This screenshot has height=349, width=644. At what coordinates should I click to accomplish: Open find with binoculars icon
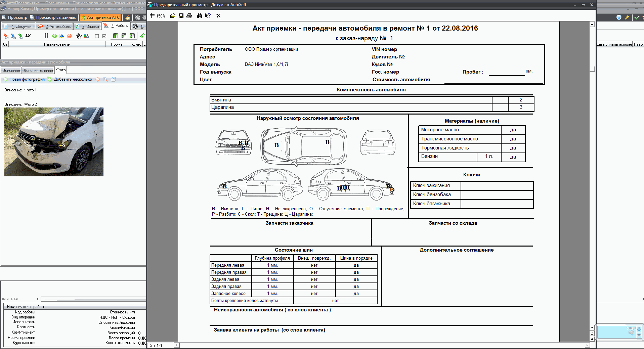pos(200,16)
